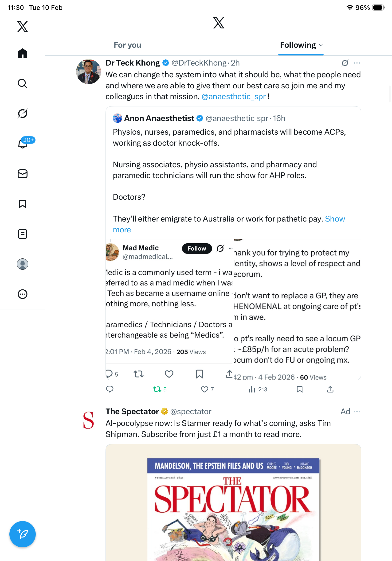
Task: Open more options on Dr Teck Khong's post
Action: click(x=357, y=63)
